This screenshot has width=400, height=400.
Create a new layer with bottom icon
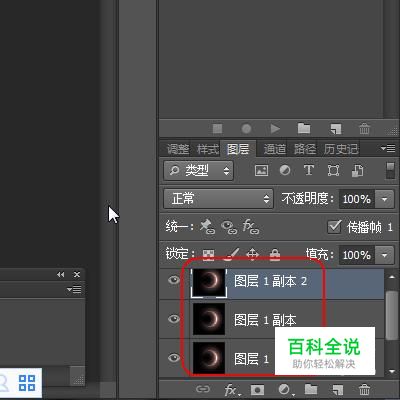338,389
